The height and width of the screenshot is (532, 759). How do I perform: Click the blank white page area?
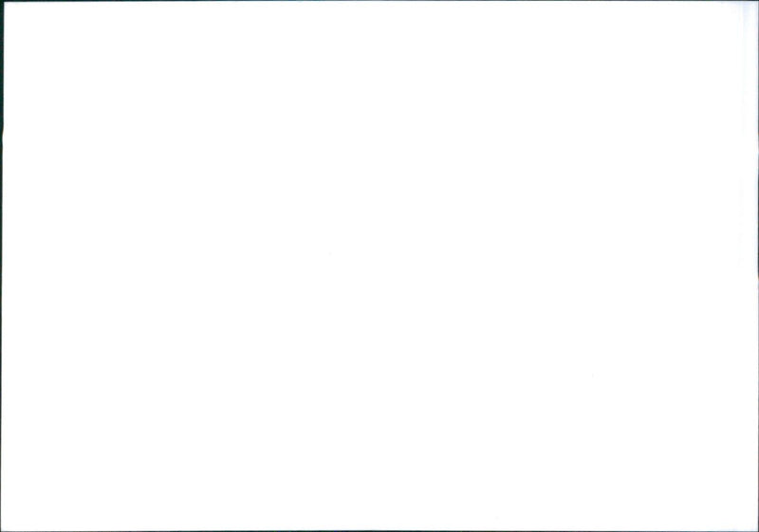pos(380,266)
